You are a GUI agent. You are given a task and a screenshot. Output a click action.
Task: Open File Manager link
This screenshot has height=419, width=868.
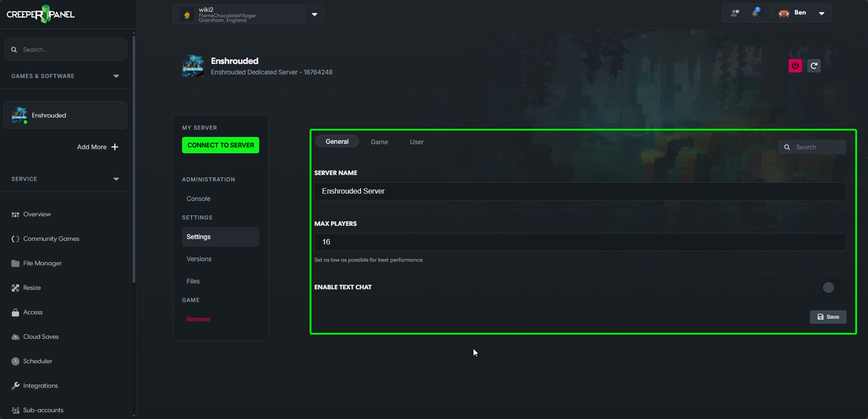click(43, 263)
